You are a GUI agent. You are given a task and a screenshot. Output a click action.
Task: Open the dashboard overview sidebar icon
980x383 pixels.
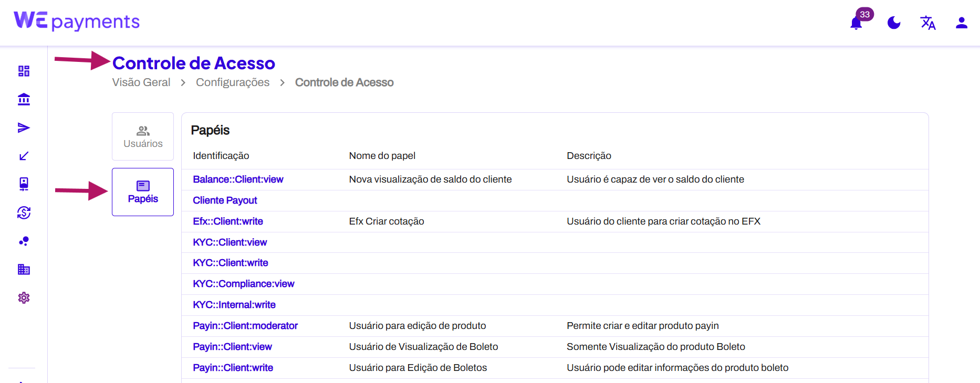[x=24, y=71]
